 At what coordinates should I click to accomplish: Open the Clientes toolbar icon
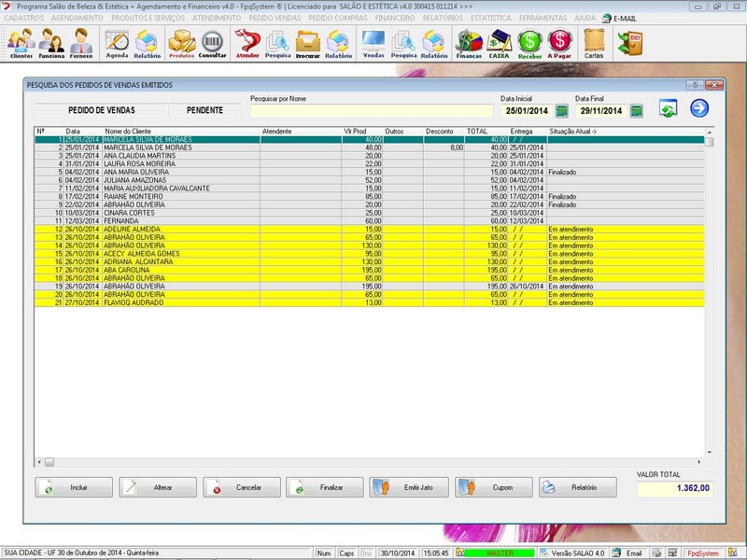pos(21,41)
